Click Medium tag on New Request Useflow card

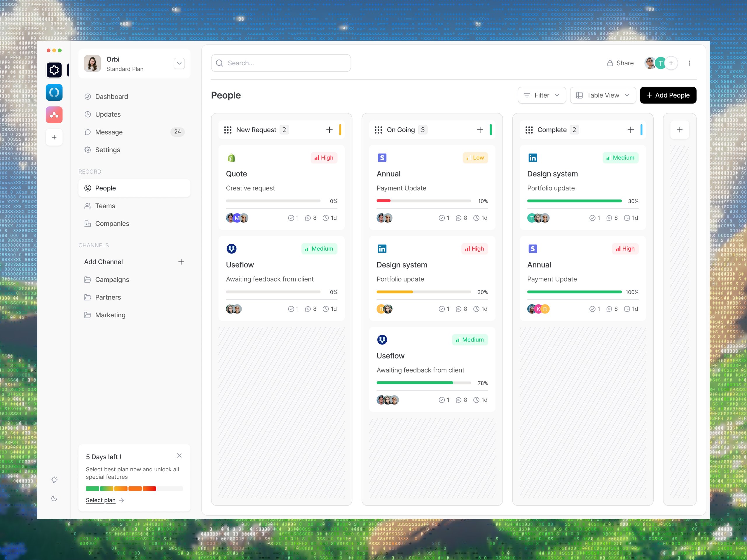tap(319, 249)
